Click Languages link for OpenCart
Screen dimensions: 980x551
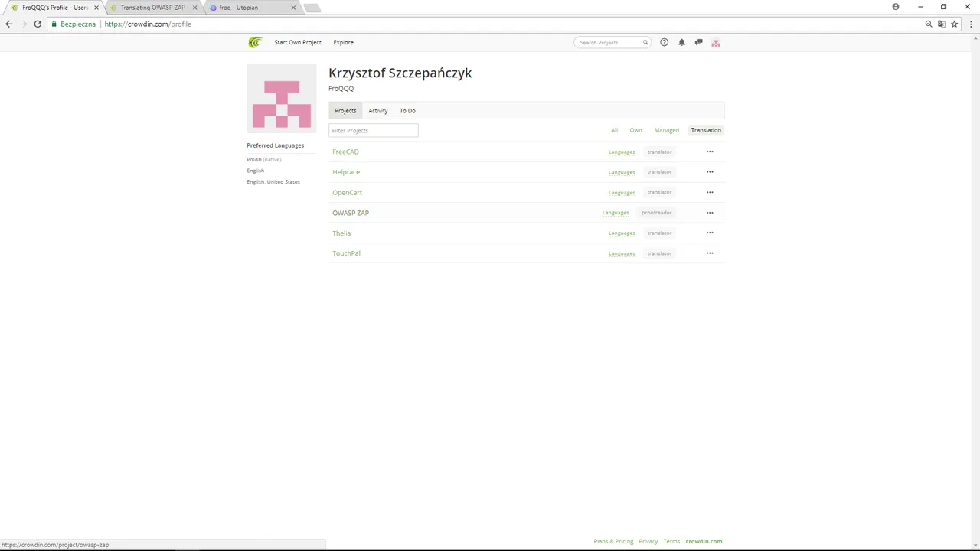point(622,192)
